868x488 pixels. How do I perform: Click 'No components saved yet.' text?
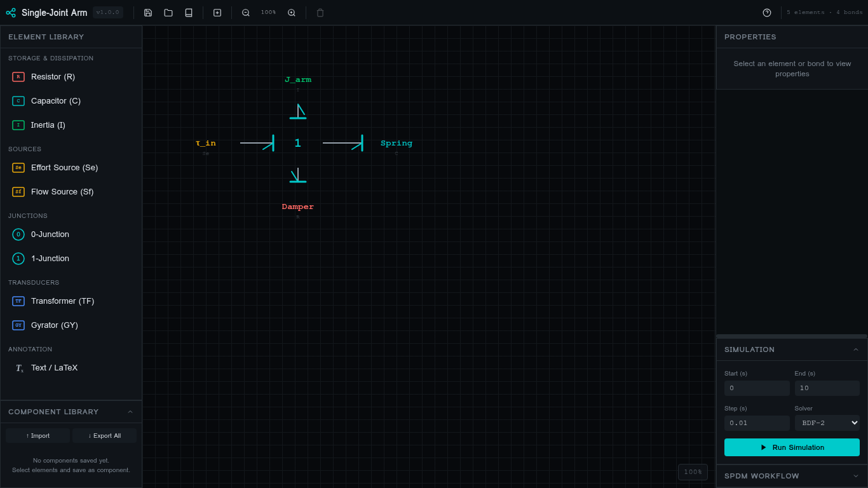point(71,461)
